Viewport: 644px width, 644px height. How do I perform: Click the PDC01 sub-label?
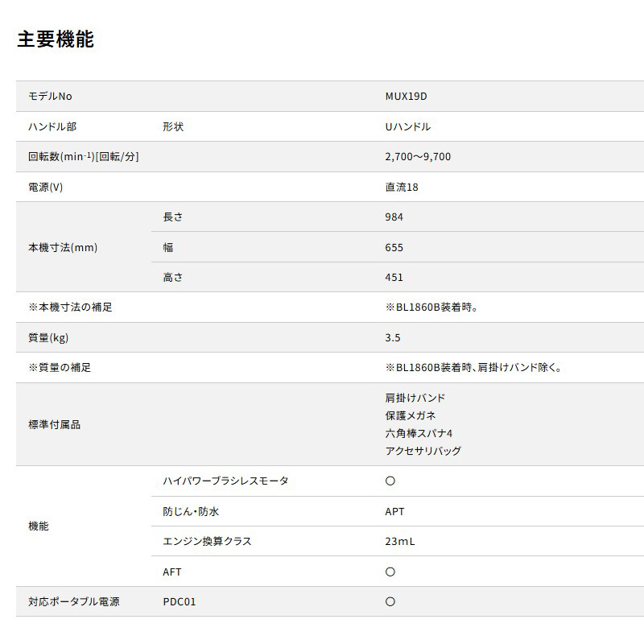179,601
